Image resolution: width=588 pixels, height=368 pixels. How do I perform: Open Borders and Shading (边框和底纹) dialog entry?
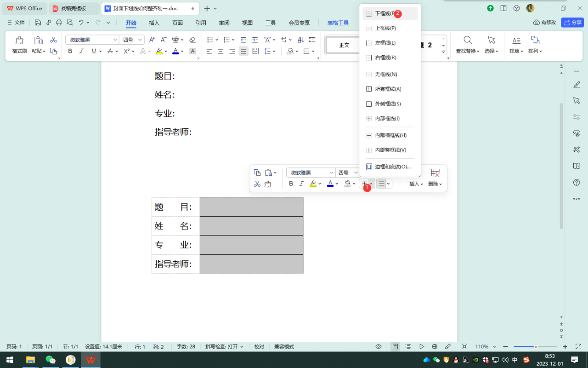pos(390,167)
